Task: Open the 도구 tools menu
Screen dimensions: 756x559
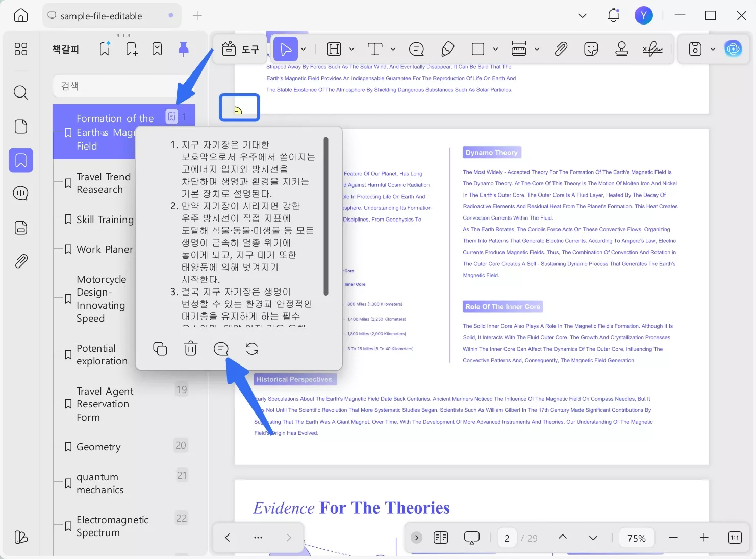Action: click(241, 49)
